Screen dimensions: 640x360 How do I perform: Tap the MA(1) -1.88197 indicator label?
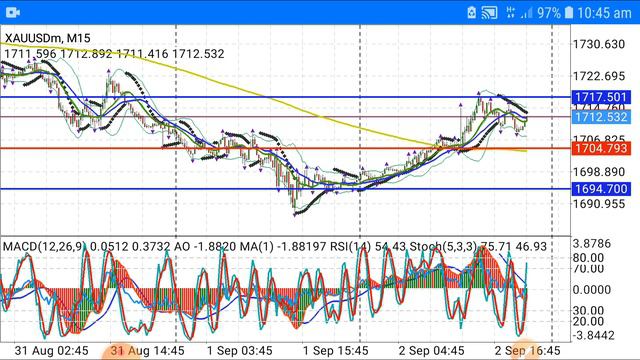coord(283,247)
